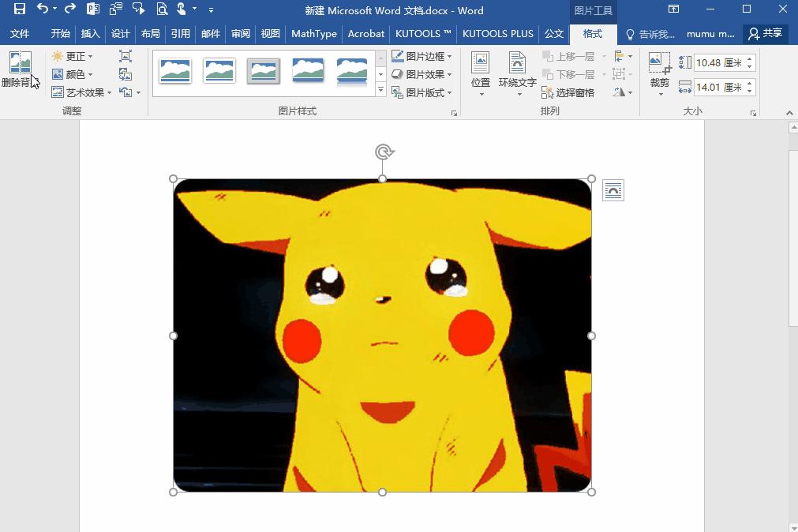Increase the picture height with the up spinner
Viewport: 798px width, 532px height.
750,59
